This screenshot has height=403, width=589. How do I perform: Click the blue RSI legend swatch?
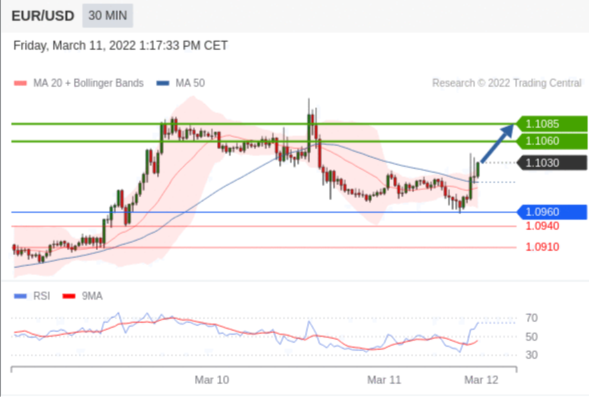tap(20, 296)
